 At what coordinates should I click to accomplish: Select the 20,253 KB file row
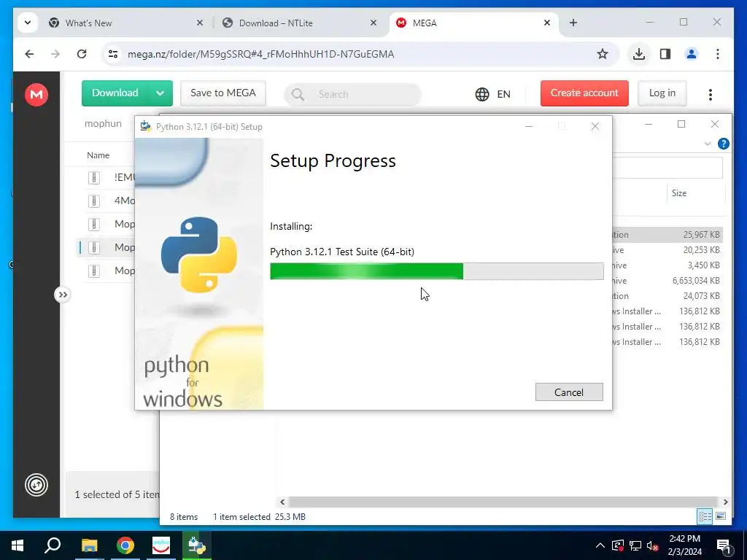(x=667, y=250)
